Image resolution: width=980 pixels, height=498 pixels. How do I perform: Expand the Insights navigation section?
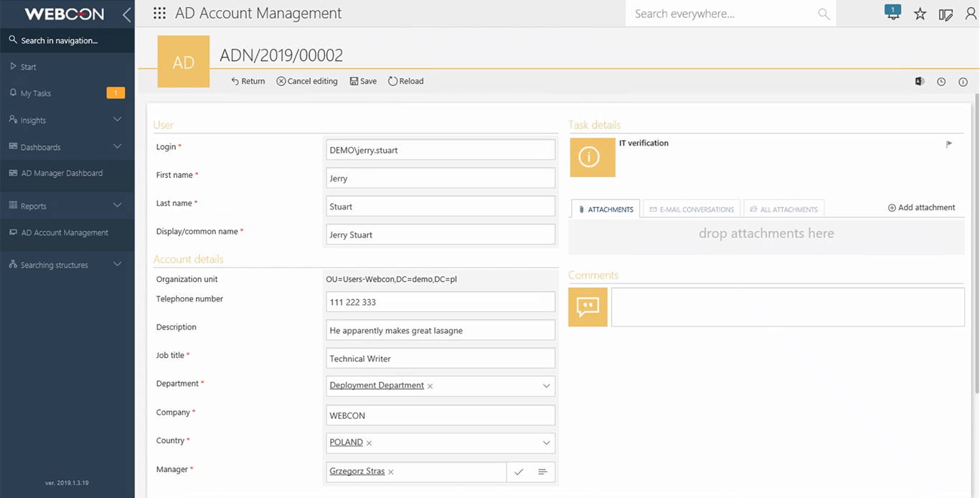[117, 120]
